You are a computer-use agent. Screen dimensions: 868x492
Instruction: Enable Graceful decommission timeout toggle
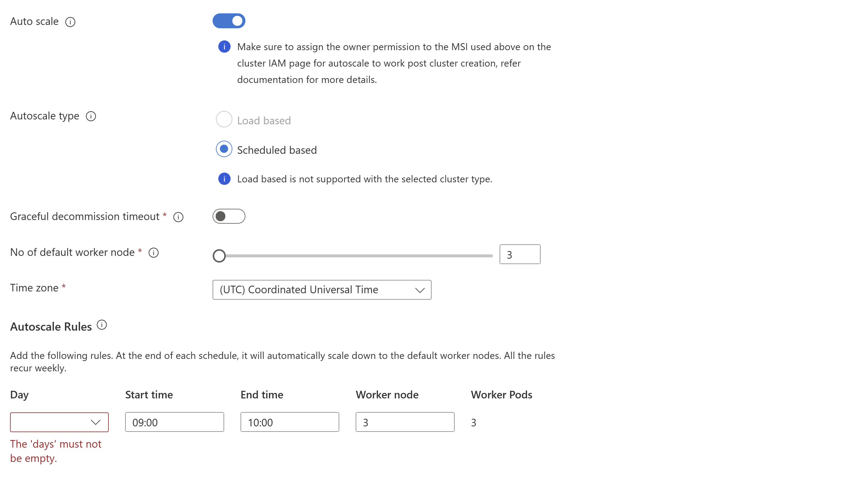230,216
